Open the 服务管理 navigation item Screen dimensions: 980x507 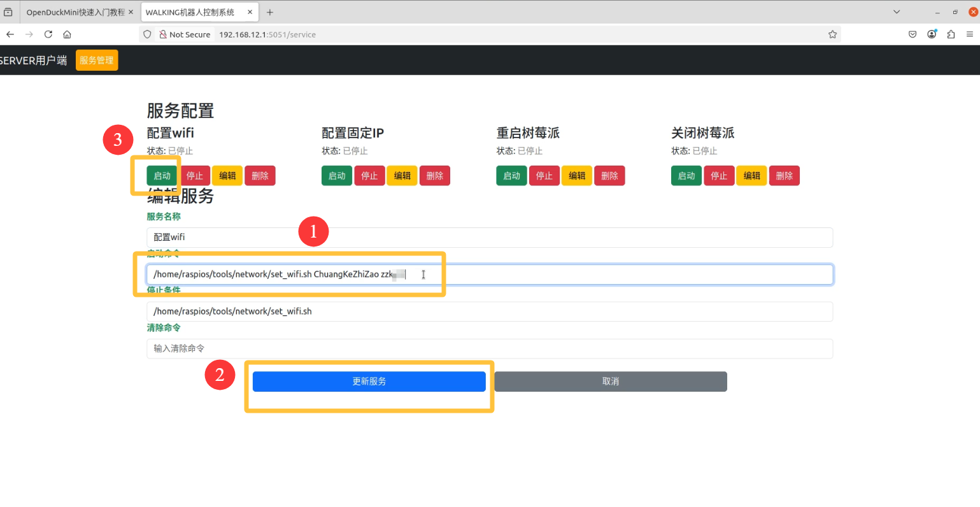[x=97, y=61]
